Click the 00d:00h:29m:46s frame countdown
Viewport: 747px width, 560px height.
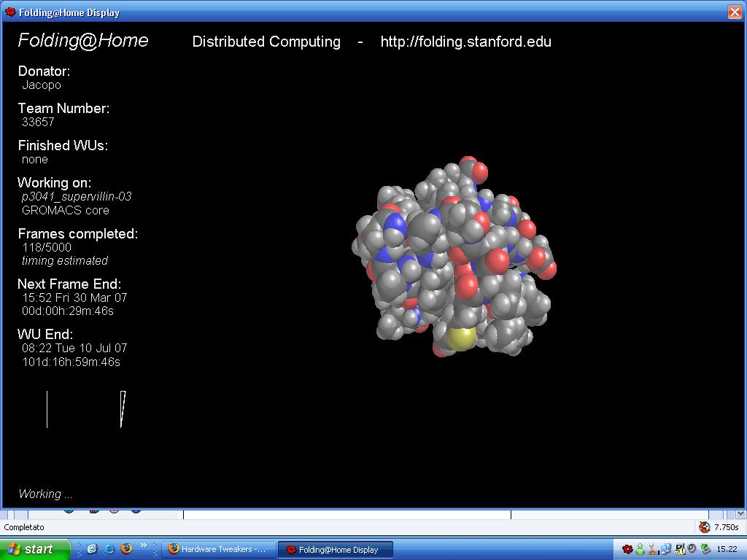click(68, 311)
